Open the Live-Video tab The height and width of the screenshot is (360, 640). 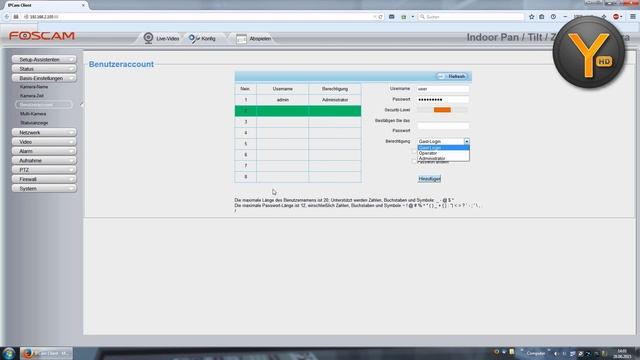click(x=162, y=38)
